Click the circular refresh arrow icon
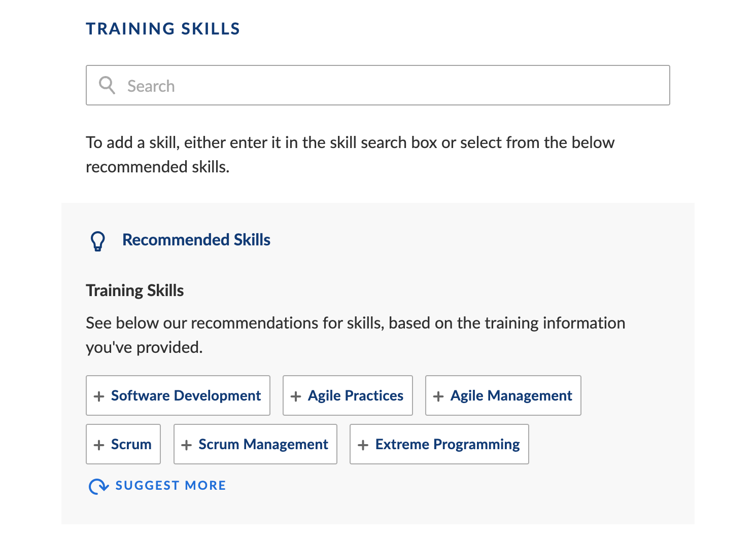This screenshot has width=756, height=544. coord(98,486)
